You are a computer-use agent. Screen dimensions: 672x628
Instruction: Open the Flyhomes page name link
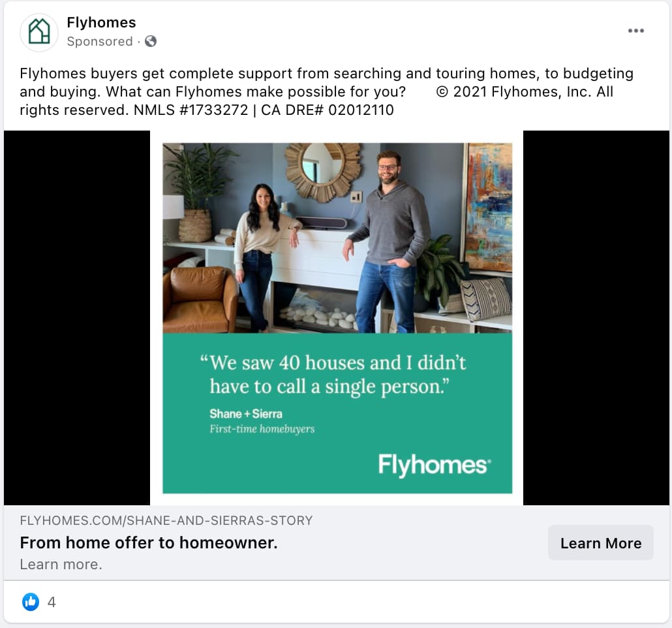101,22
